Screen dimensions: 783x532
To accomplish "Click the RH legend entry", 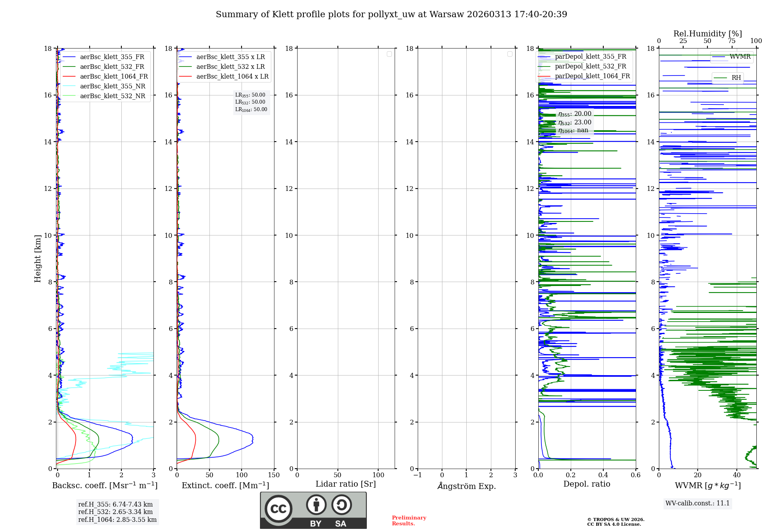I will (736, 78).
